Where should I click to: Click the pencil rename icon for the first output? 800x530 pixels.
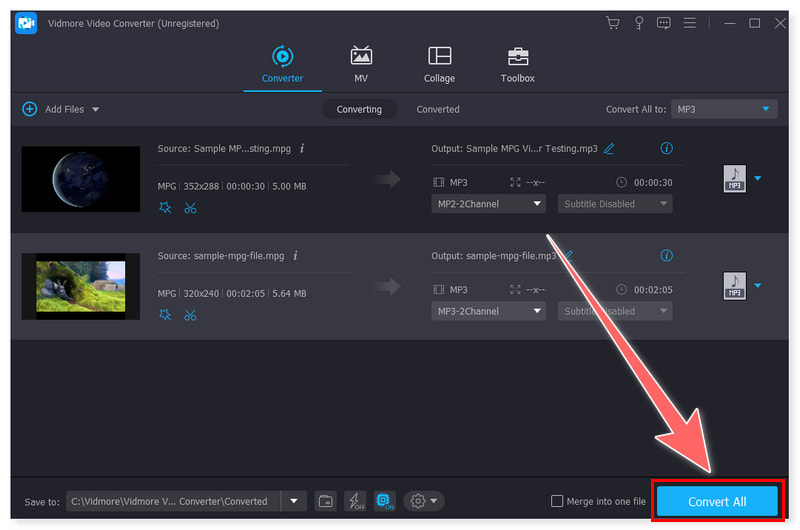(609, 149)
